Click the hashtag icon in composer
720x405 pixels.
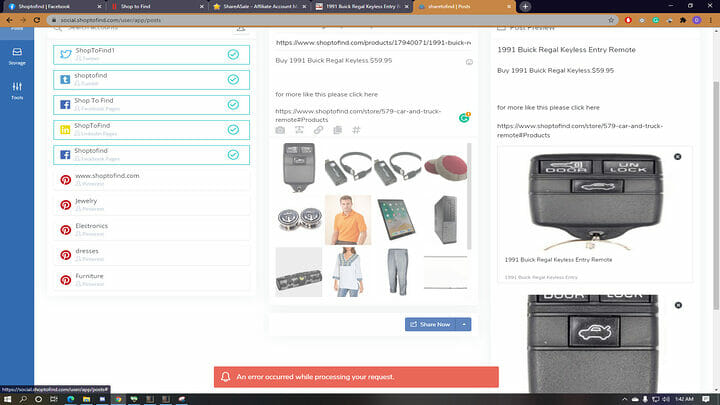(356, 130)
